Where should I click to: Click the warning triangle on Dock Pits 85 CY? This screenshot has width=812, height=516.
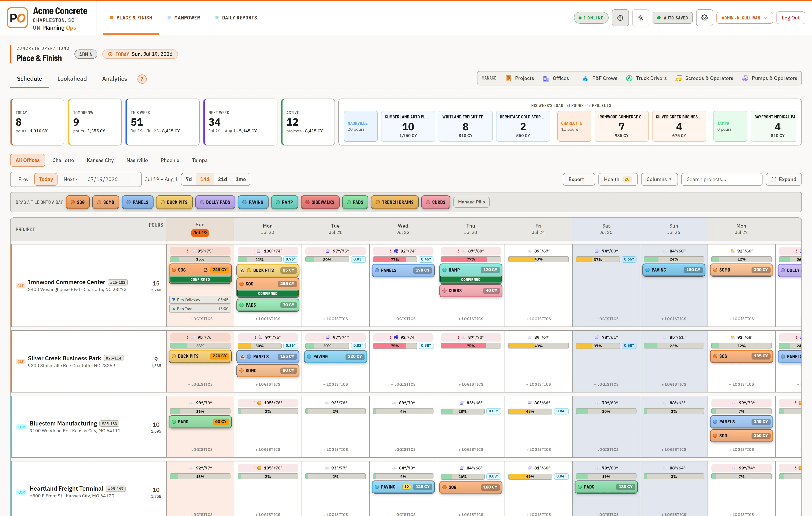pyautogui.click(x=242, y=270)
